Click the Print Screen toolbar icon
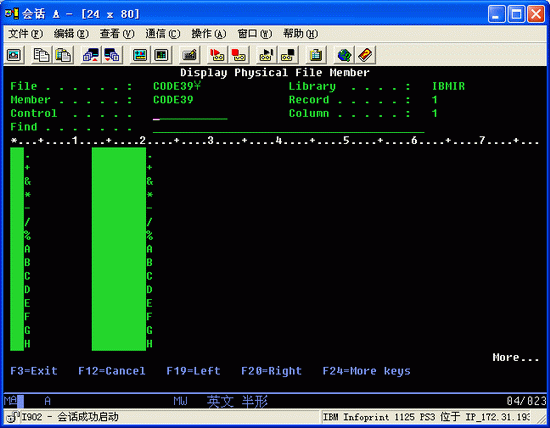550x428 pixels. coord(14,55)
